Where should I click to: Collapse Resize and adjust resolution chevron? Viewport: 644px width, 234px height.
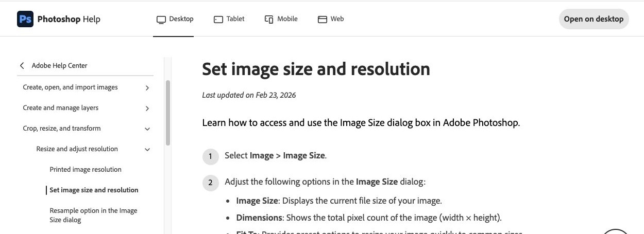coord(147,149)
